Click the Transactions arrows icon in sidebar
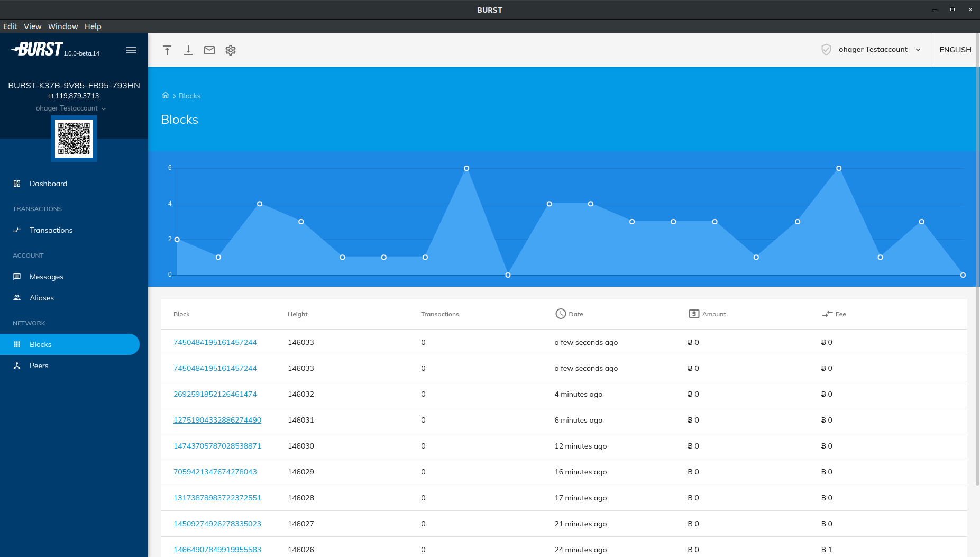The height and width of the screenshot is (557, 980). click(x=17, y=230)
